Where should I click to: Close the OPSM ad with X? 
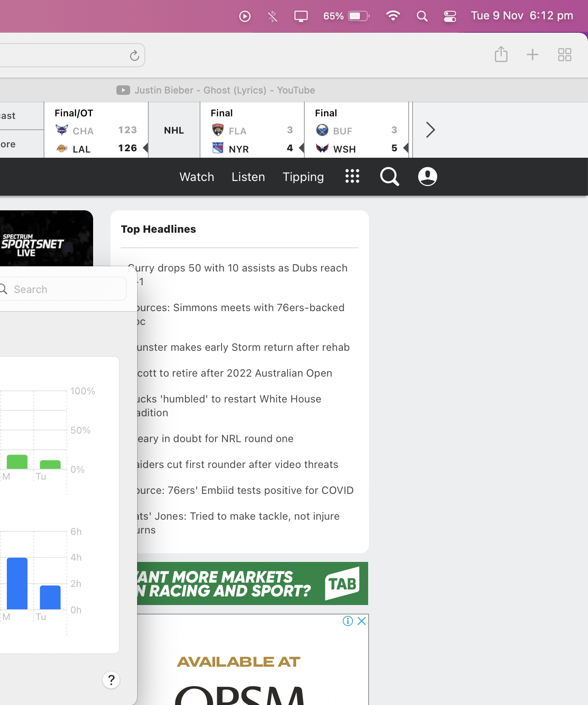coord(362,621)
